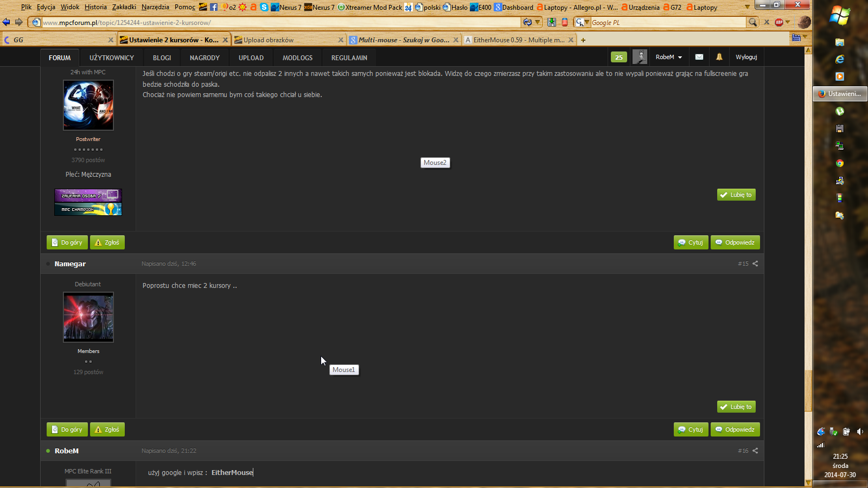Image resolution: width=868 pixels, height=488 pixels.
Task: Expand the RobeM user dropdown
Action: (x=668, y=57)
